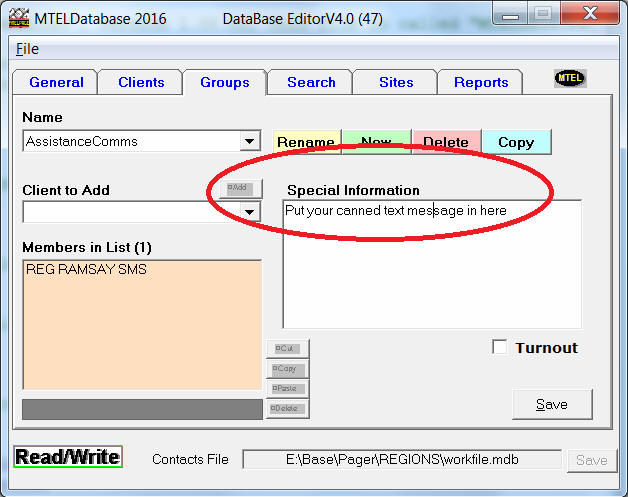Switch to the General tab

[x=56, y=82]
